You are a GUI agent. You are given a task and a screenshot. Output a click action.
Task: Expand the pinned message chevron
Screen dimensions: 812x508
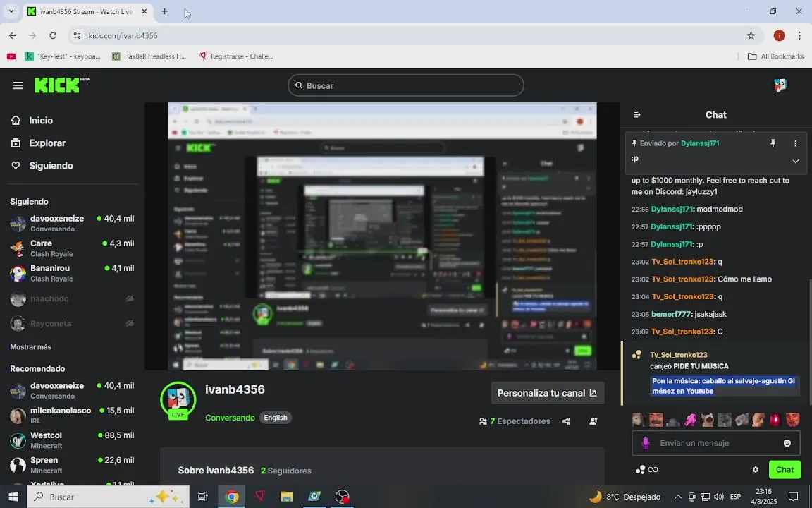coord(795,161)
